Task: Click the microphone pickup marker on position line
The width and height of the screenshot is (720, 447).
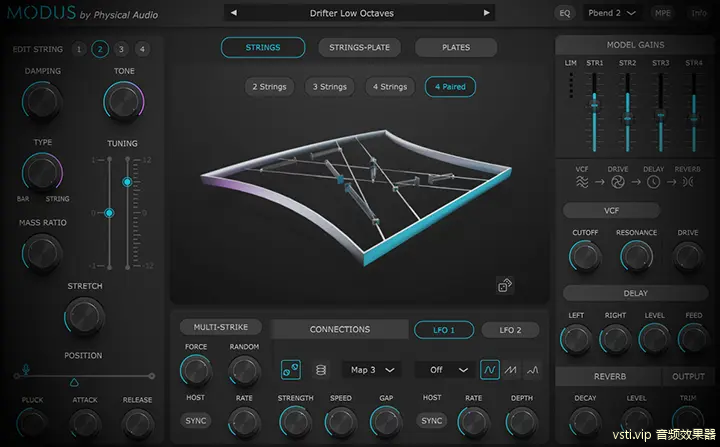Action: [x=26, y=369]
